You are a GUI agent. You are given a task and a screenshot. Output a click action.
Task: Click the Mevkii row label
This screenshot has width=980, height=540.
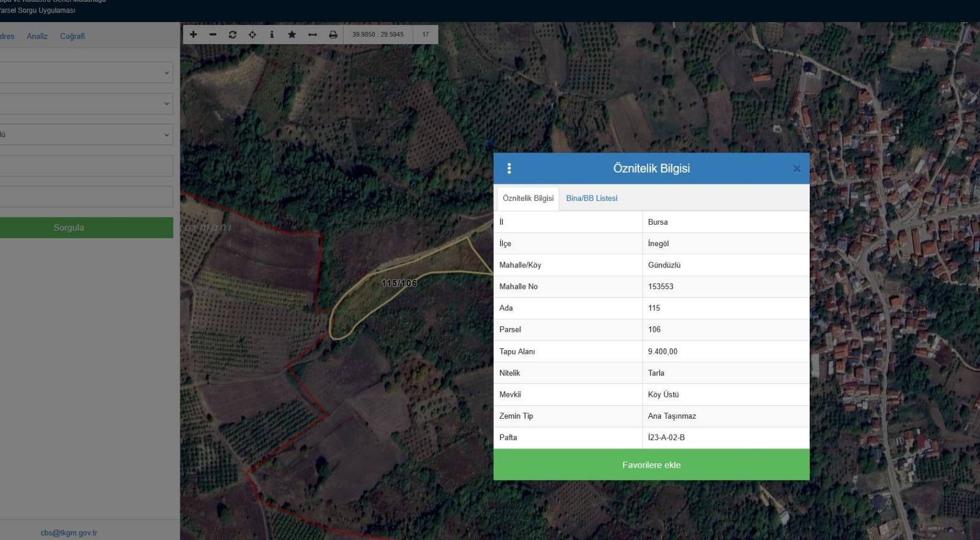pyautogui.click(x=510, y=394)
